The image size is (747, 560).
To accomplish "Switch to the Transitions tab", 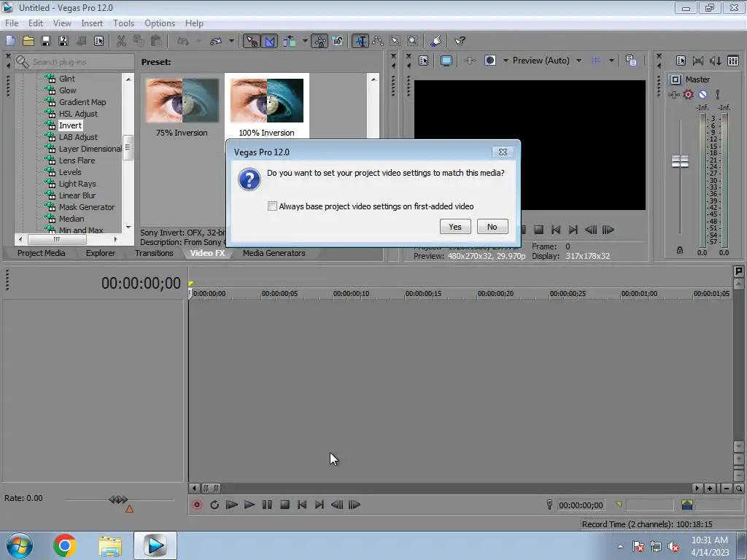I will pyautogui.click(x=154, y=253).
